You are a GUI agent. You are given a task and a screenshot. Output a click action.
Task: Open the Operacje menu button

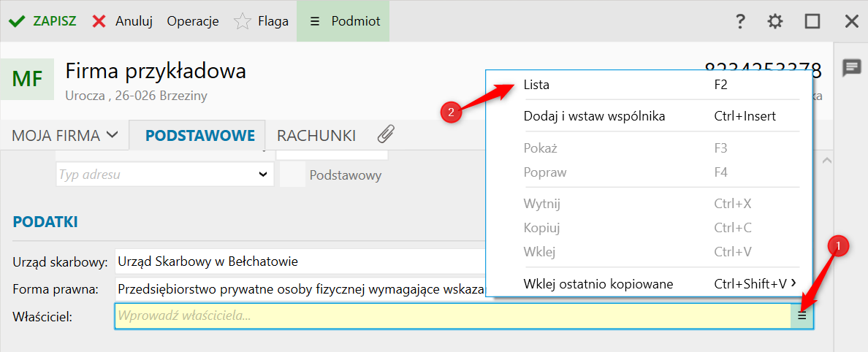tap(193, 22)
